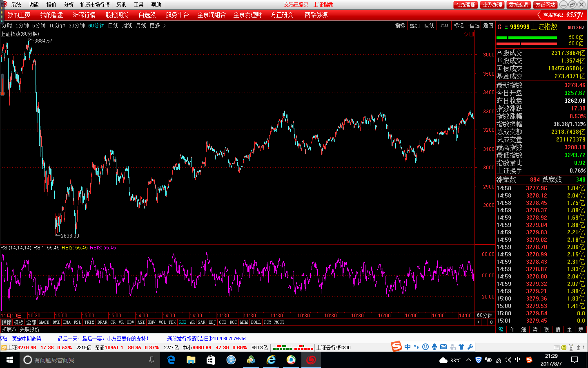The image size is (588, 368).
Task: Expand the 更多 period options
Action: point(157,25)
